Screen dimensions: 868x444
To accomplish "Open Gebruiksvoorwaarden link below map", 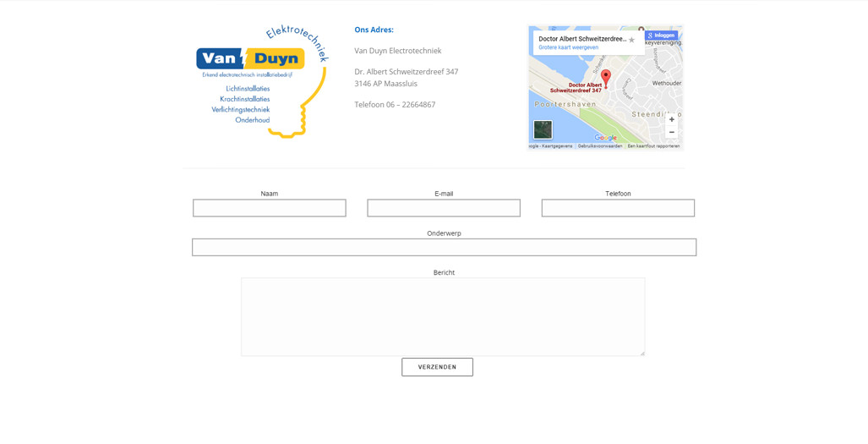I will coord(600,146).
